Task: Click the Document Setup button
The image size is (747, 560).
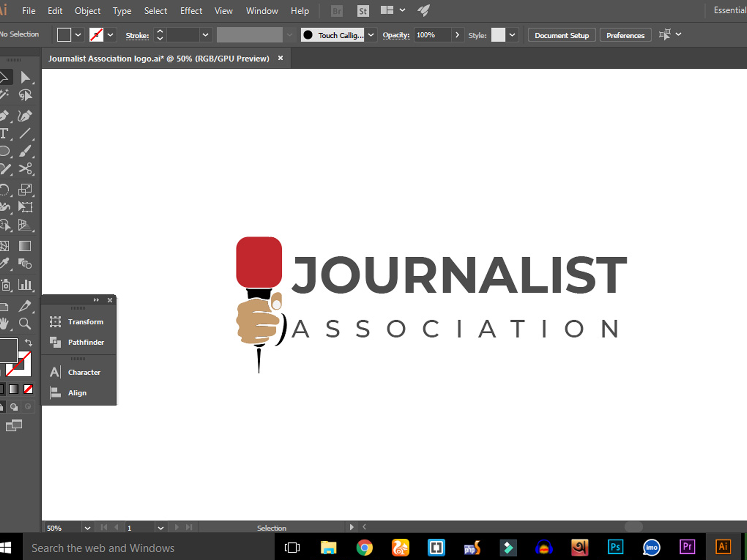Action: point(561,35)
